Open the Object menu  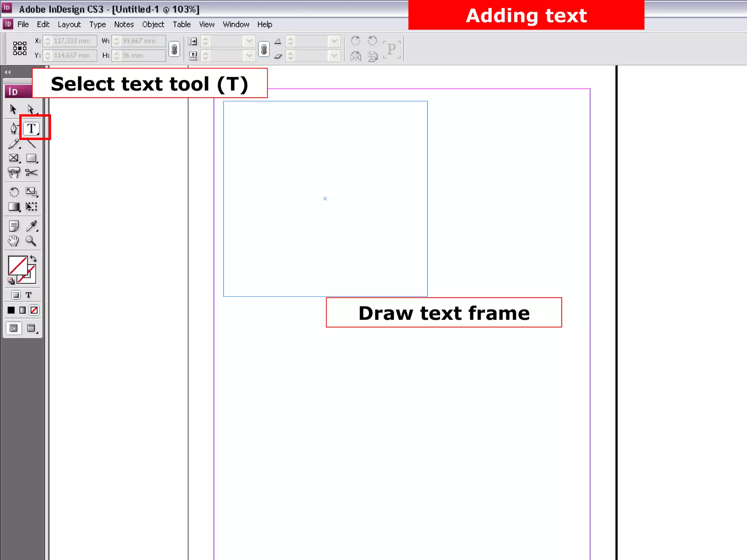pos(153,24)
